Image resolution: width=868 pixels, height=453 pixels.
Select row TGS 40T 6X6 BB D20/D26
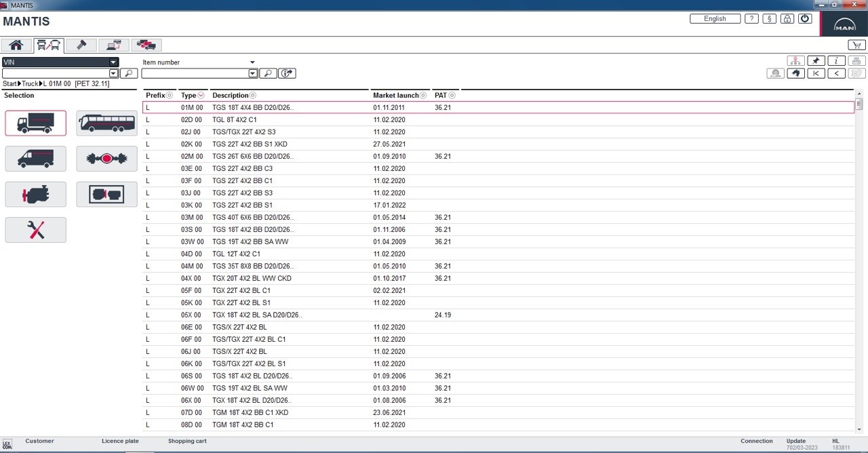[x=498, y=217]
